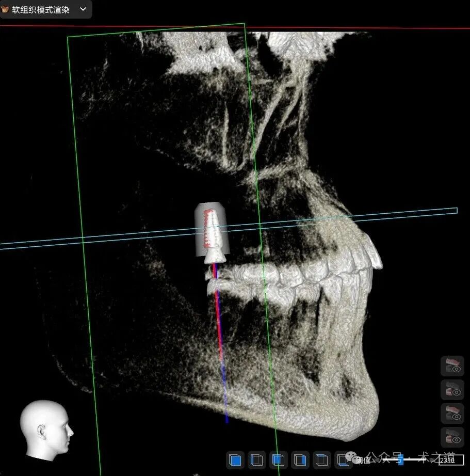Click the small icon left of 软组织模式渲染

click(x=5, y=9)
